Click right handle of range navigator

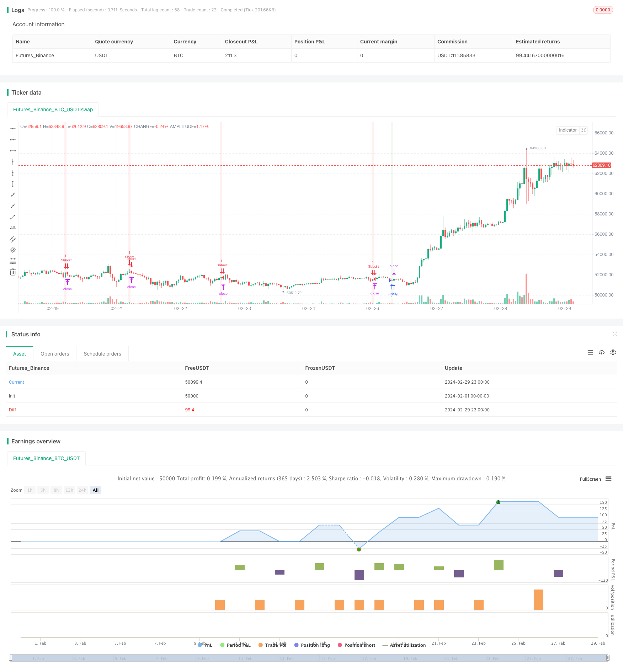click(608, 658)
